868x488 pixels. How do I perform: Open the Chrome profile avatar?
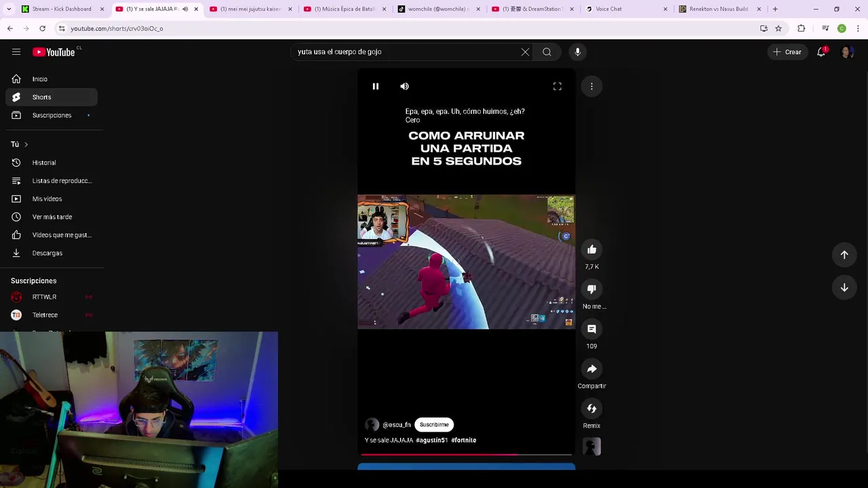tap(842, 28)
